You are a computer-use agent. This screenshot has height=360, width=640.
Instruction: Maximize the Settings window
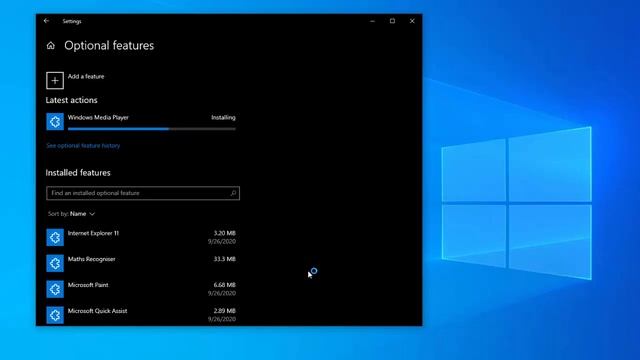[x=392, y=21]
